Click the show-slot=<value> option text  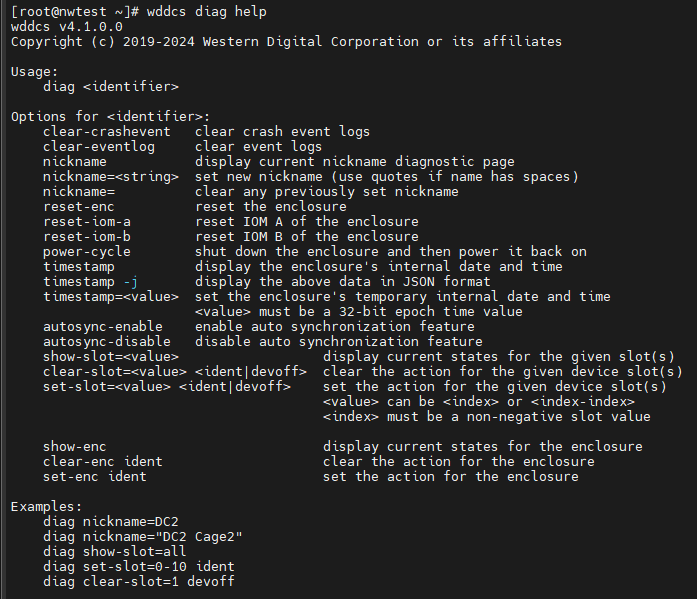pyautogui.click(x=110, y=356)
